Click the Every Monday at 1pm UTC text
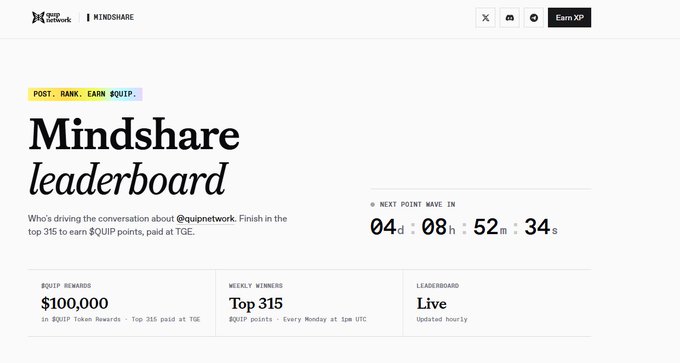This screenshot has height=363, width=680. [x=325, y=319]
